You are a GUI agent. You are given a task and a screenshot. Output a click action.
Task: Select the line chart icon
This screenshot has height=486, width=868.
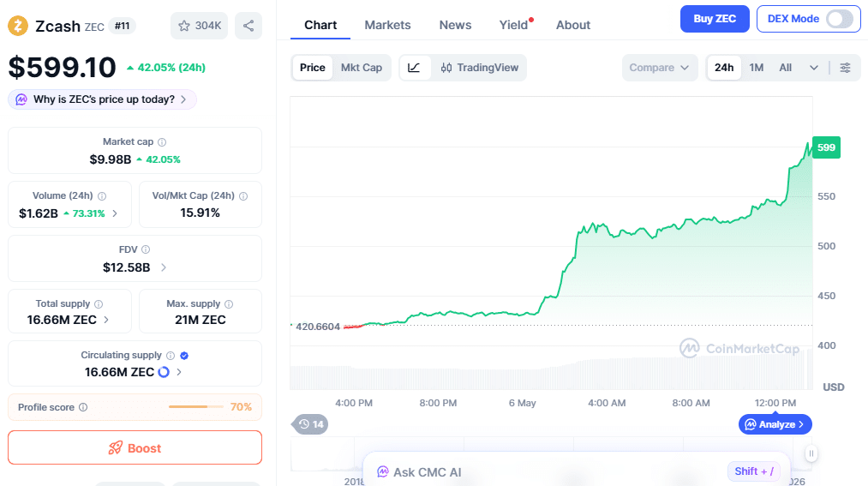point(414,68)
